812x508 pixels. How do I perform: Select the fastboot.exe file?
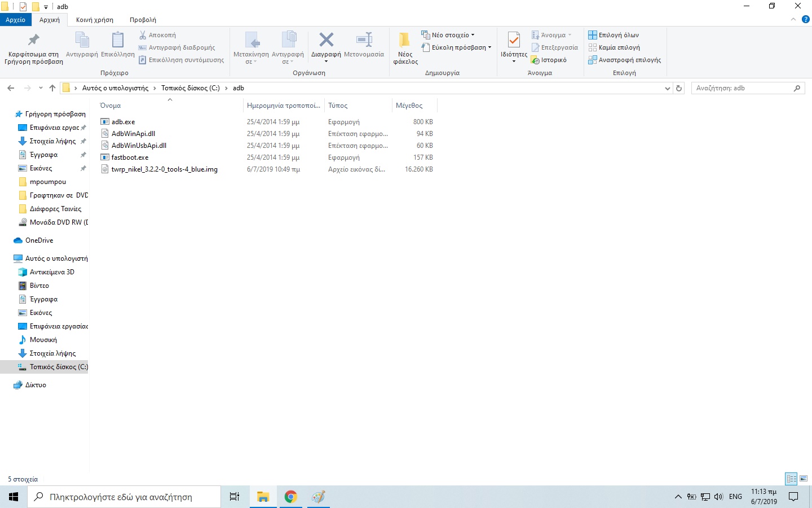click(130, 157)
